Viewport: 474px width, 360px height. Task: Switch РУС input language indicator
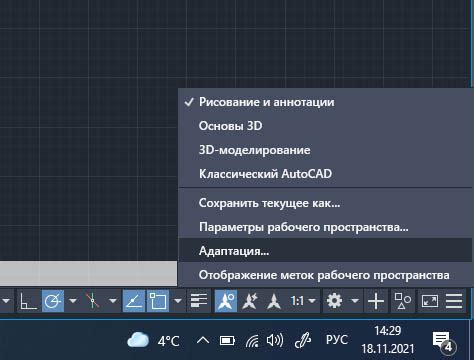(337, 340)
